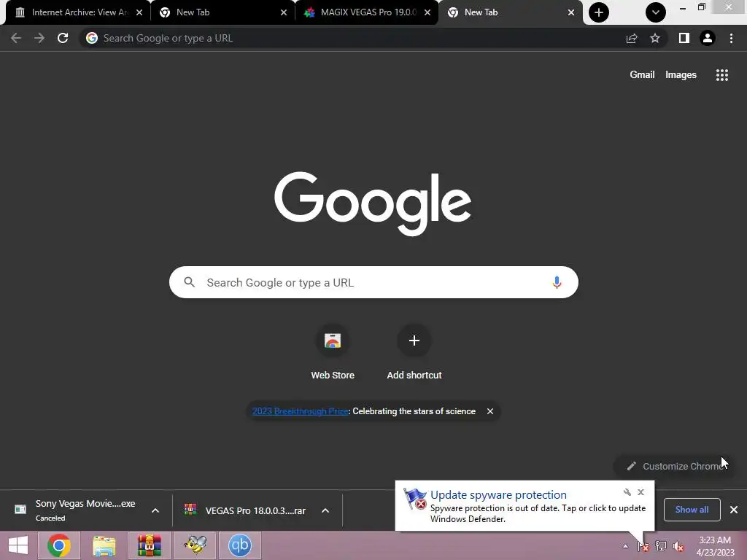Open 2023 Breakthrough Prize link
Viewport: 747px width, 560px height.
coord(300,411)
